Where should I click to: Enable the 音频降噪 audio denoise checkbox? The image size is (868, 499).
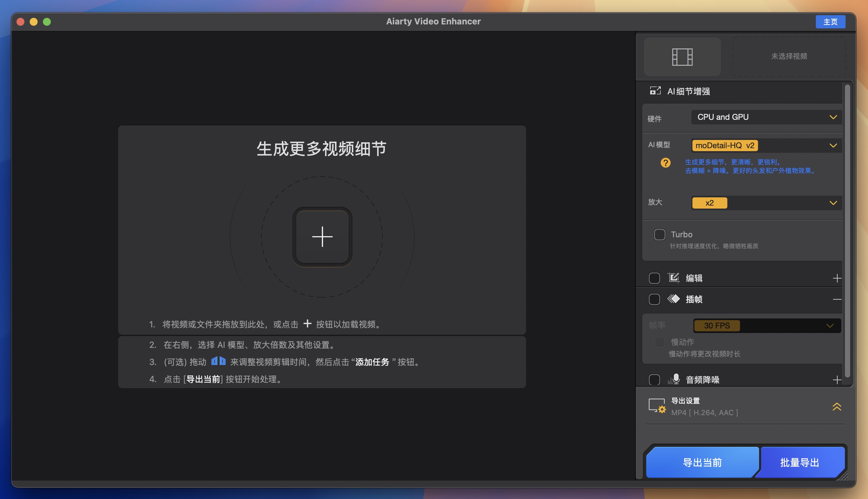tap(654, 380)
